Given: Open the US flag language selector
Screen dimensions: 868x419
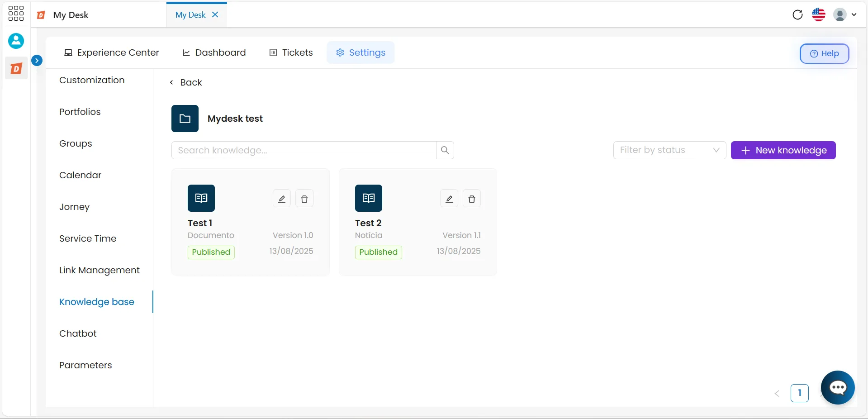Looking at the screenshot, I should 819,14.
